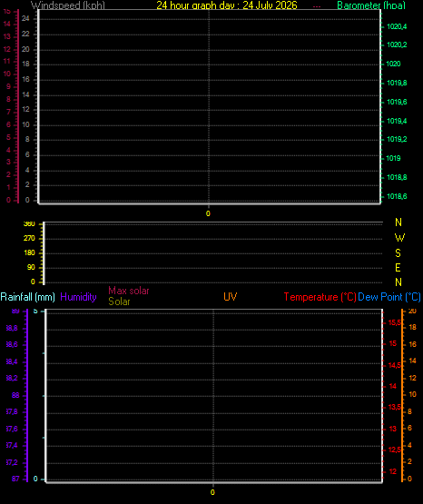Select the purple "88" humidity axis value
423x504 pixels.
point(15,395)
